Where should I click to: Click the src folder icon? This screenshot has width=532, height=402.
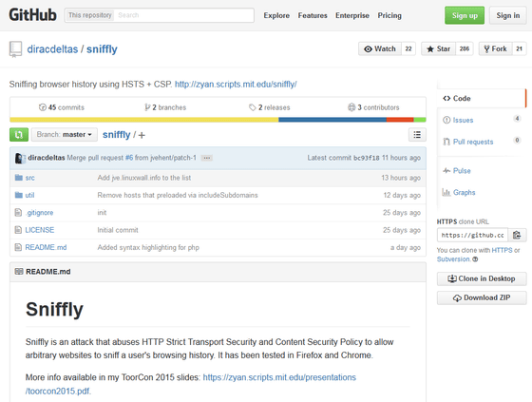19,178
